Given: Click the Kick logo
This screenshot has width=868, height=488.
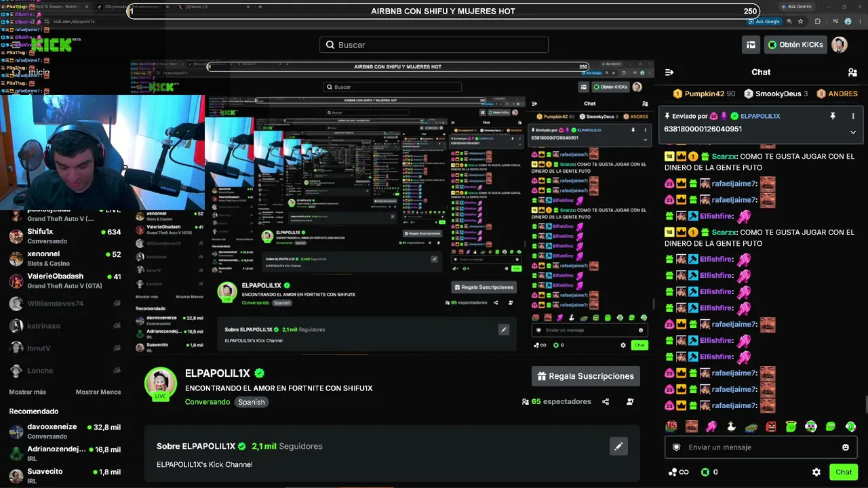Looking at the screenshot, I should (x=52, y=45).
